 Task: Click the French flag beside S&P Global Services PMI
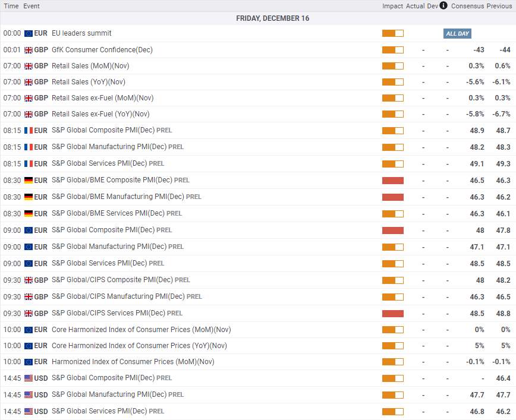pyautogui.click(x=29, y=164)
